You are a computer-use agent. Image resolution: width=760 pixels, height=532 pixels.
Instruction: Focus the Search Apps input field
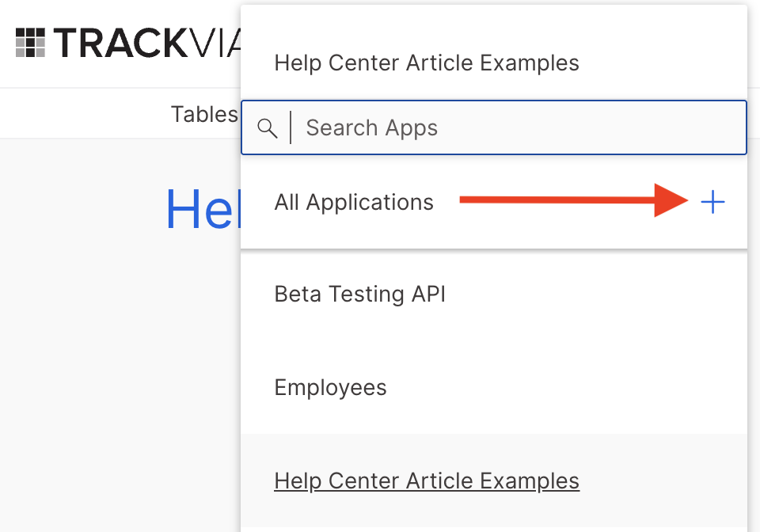point(493,127)
